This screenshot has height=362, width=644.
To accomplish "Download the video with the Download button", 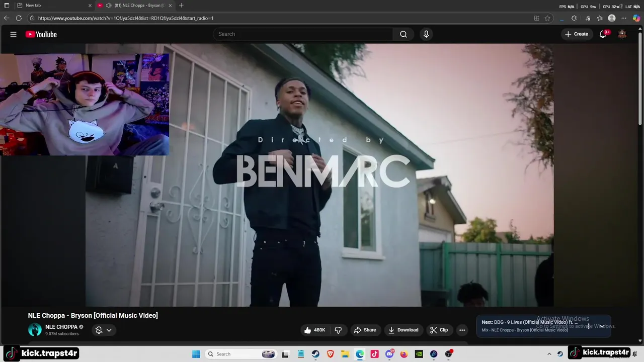I will click(403, 330).
